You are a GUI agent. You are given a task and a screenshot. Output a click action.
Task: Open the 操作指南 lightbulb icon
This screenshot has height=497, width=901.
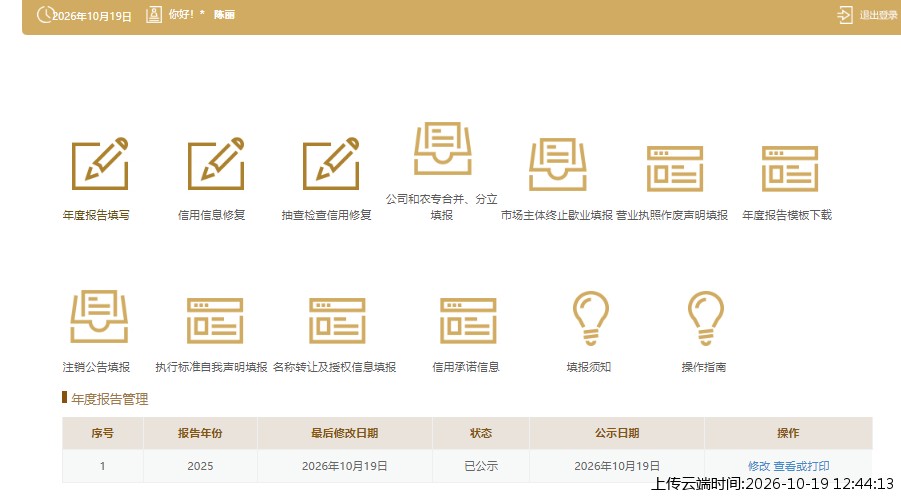[x=706, y=318]
